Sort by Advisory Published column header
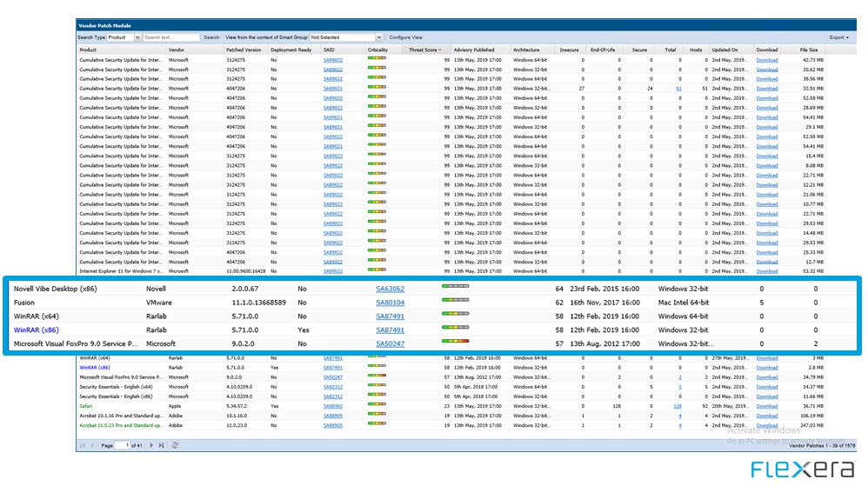Image resolution: width=868 pixels, height=486 pixels. 480,50
